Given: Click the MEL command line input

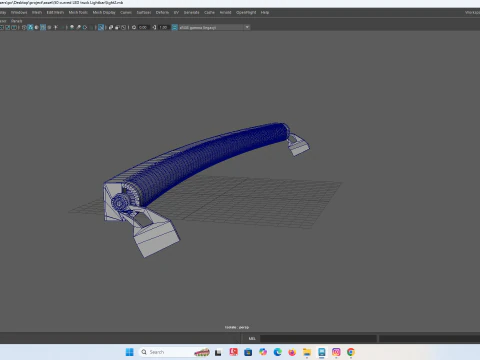Looking at the screenshot, I should coord(318,338).
